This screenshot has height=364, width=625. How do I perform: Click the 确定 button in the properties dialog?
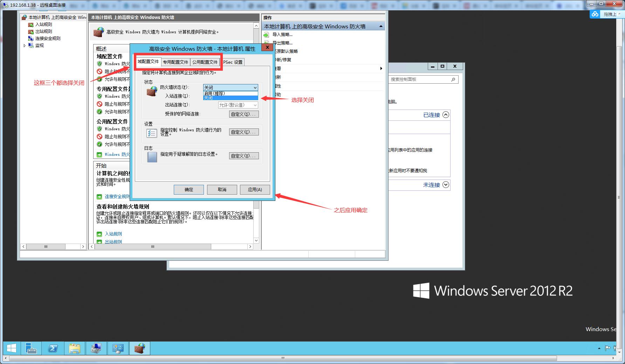[x=188, y=189]
